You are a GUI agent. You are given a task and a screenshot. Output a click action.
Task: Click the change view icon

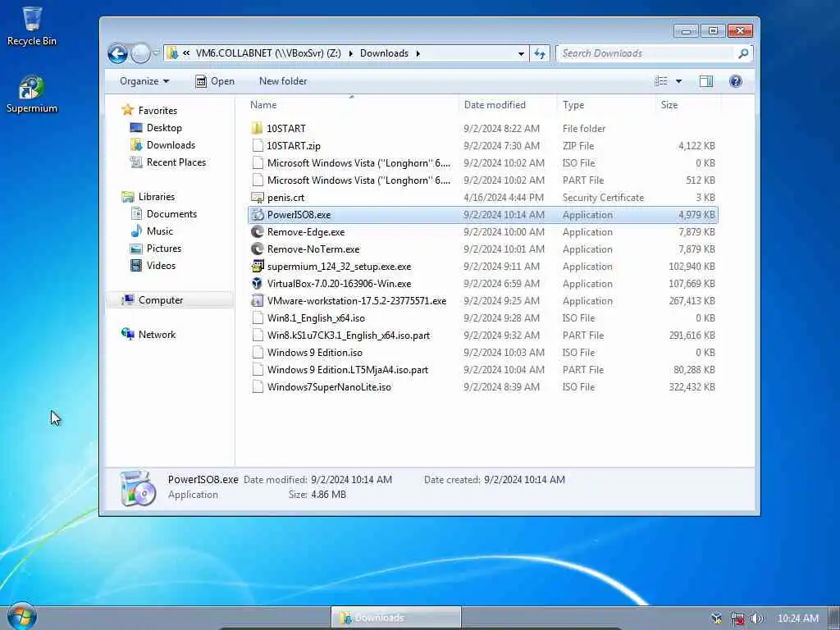[x=661, y=81]
